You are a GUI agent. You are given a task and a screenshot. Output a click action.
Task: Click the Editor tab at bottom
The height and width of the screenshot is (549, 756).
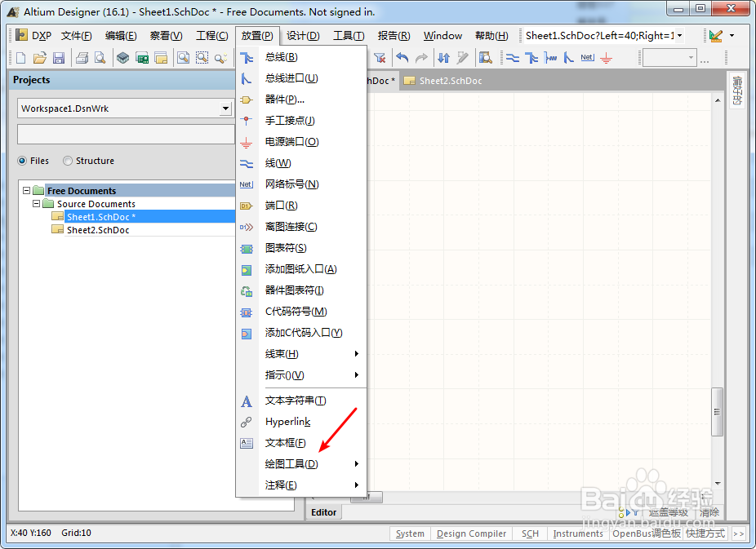tap(323, 512)
